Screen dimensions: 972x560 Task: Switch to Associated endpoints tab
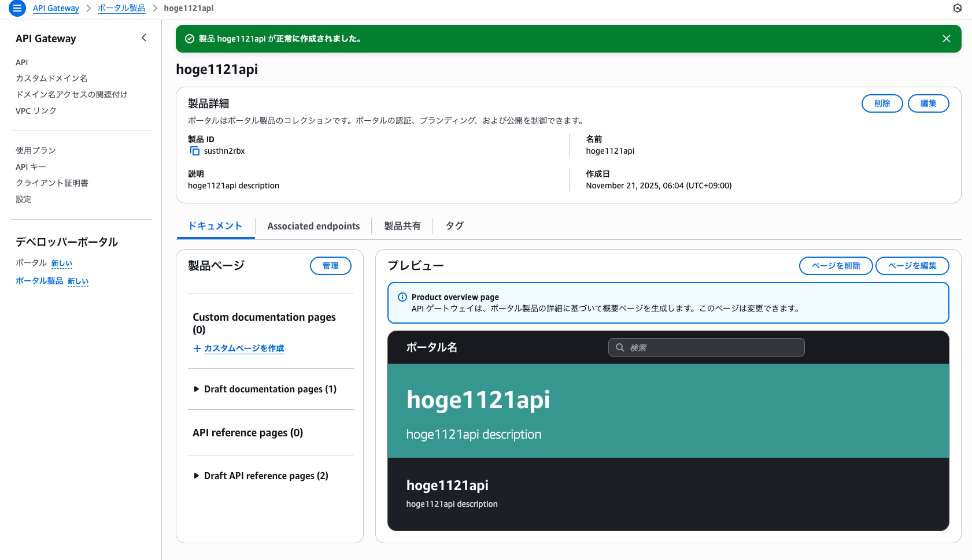click(x=313, y=226)
